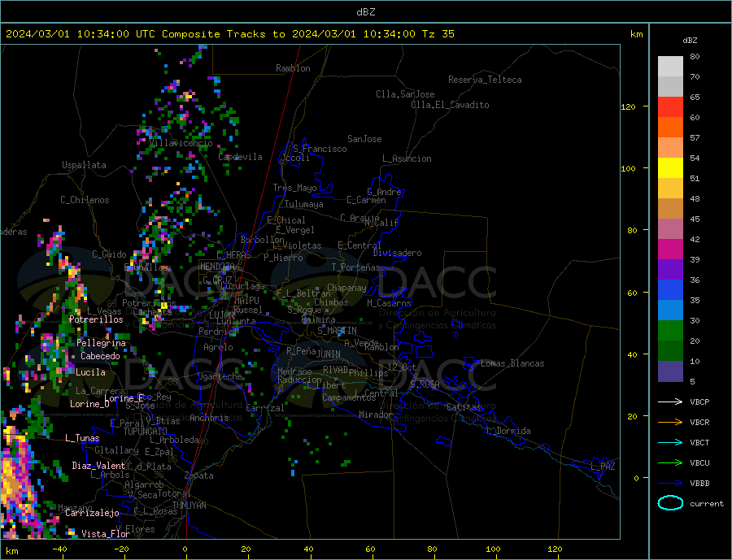
Task: Click the VBBB legend label
Action: (x=699, y=484)
